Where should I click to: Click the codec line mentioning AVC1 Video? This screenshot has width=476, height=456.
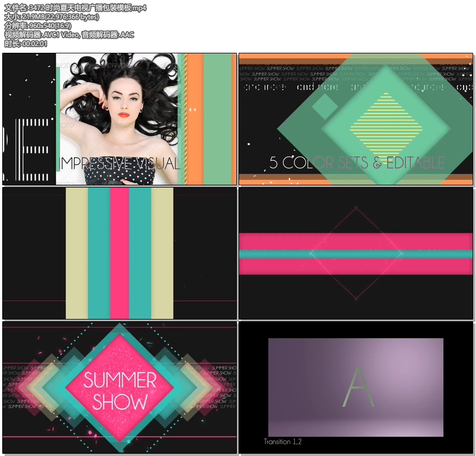pyautogui.click(x=69, y=34)
